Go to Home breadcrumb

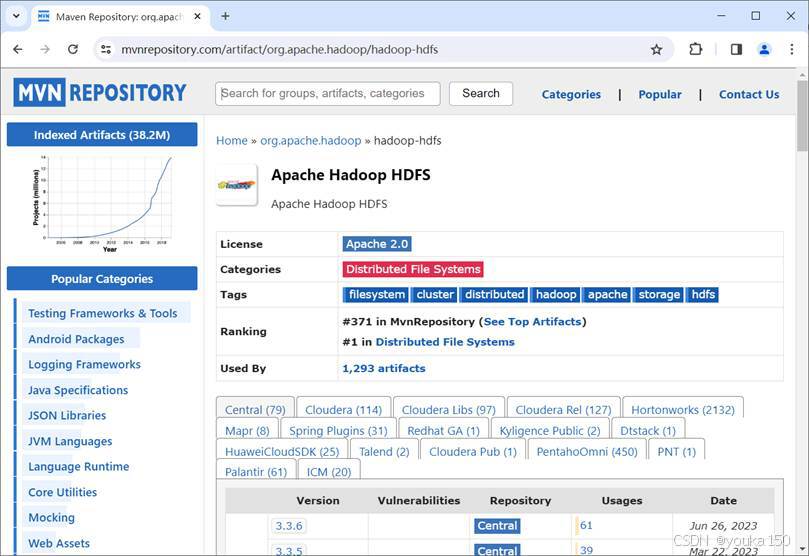pyautogui.click(x=232, y=140)
